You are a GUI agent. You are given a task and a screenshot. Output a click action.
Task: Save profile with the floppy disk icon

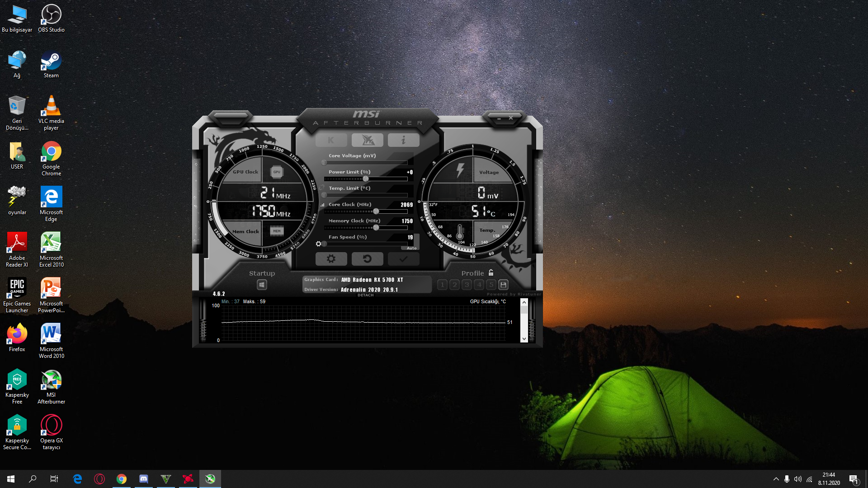(503, 285)
